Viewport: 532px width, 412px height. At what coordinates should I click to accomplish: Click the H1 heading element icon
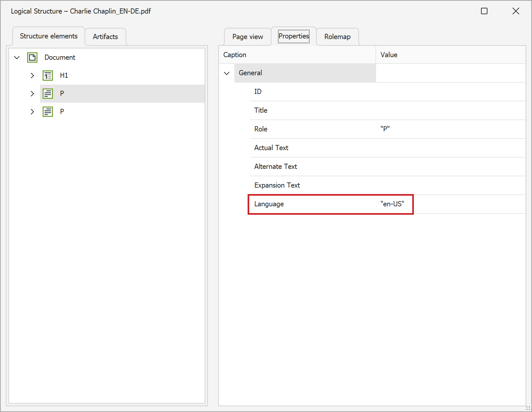pyautogui.click(x=48, y=76)
